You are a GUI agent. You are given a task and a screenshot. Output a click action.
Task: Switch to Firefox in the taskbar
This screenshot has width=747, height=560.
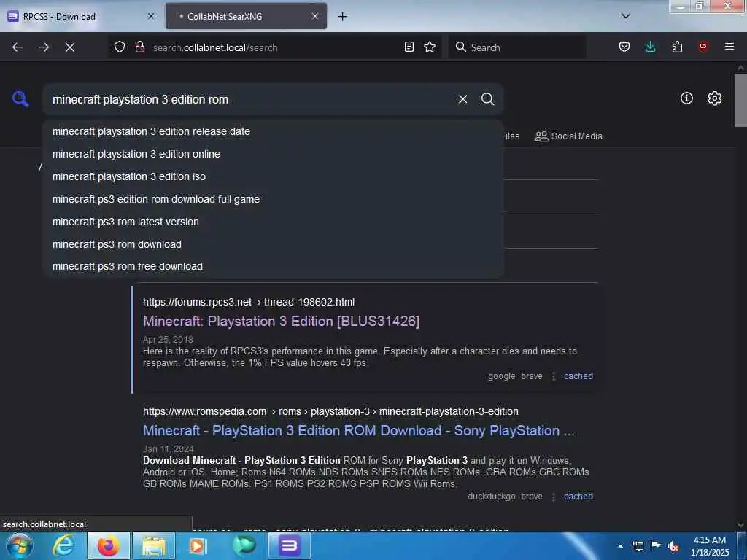pos(108,545)
